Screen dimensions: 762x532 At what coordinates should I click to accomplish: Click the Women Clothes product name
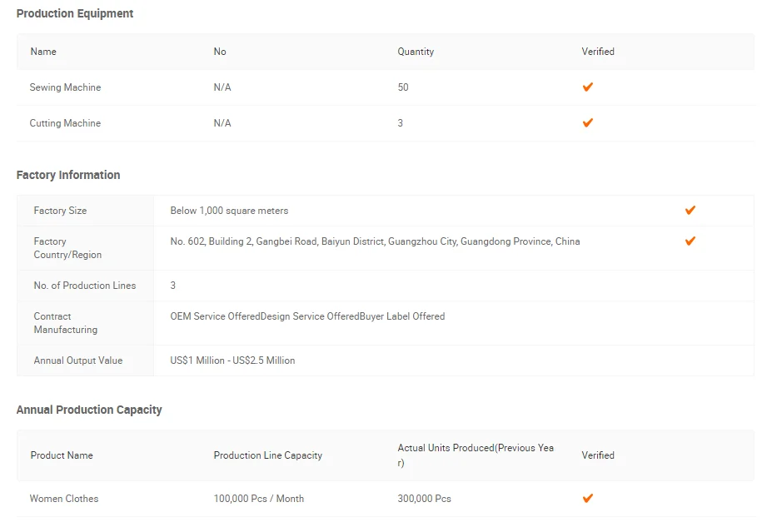coord(64,499)
